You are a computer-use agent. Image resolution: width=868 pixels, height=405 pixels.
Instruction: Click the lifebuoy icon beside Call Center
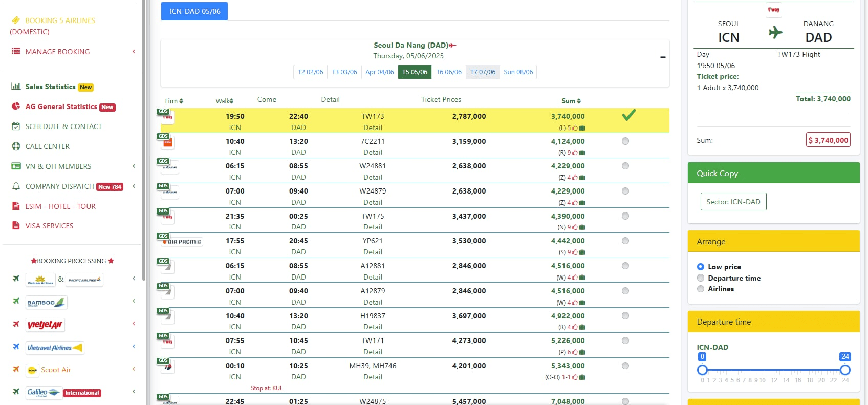pos(16,146)
